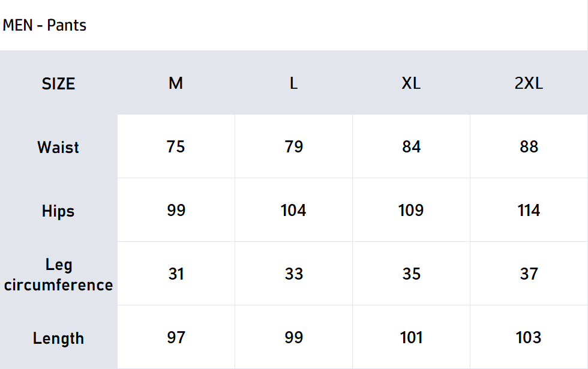
Task: Click the XL size column header
Action: [x=411, y=83]
